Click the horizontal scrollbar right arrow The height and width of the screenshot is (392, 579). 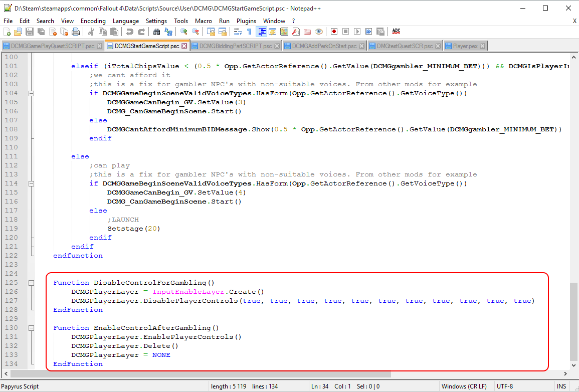tap(565, 374)
